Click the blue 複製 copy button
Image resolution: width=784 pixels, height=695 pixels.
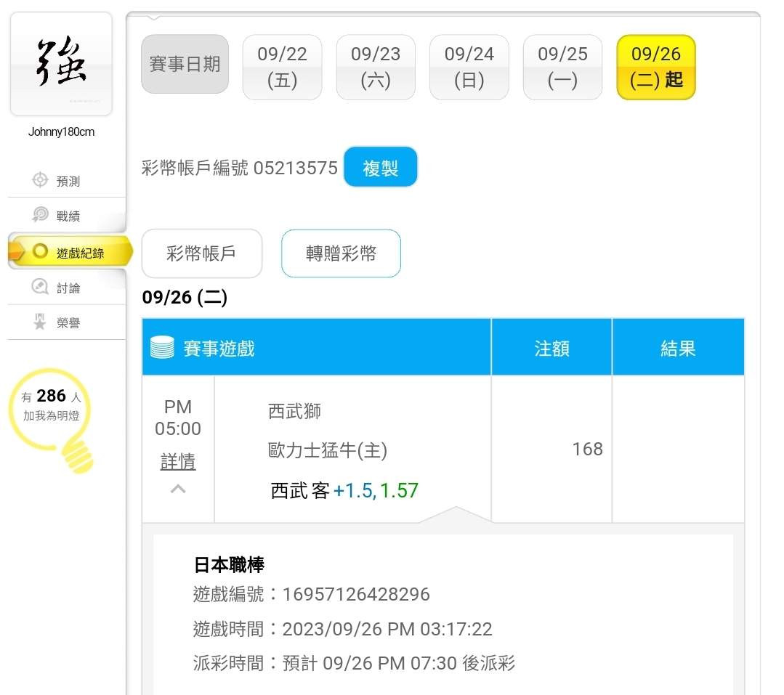coord(381,167)
